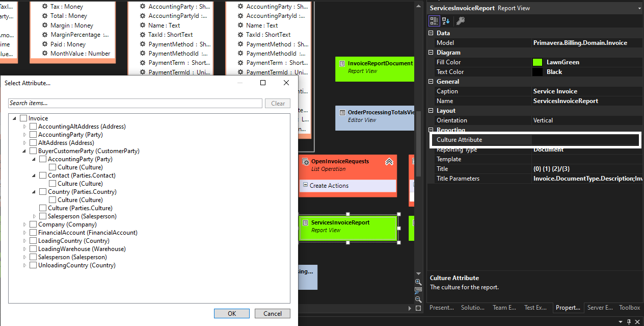Collapse the Diagram property category
The image size is (644, 326).
432,53
